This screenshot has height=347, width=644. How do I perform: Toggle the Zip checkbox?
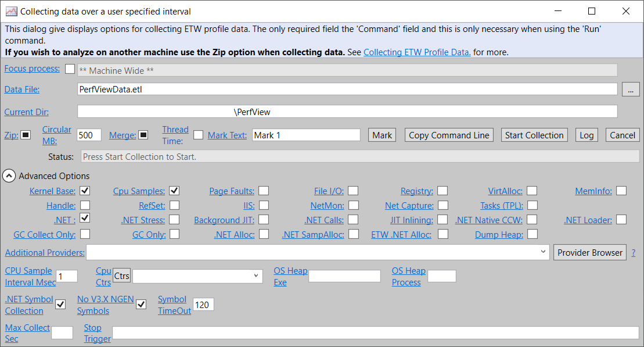[x=26, y=135]
